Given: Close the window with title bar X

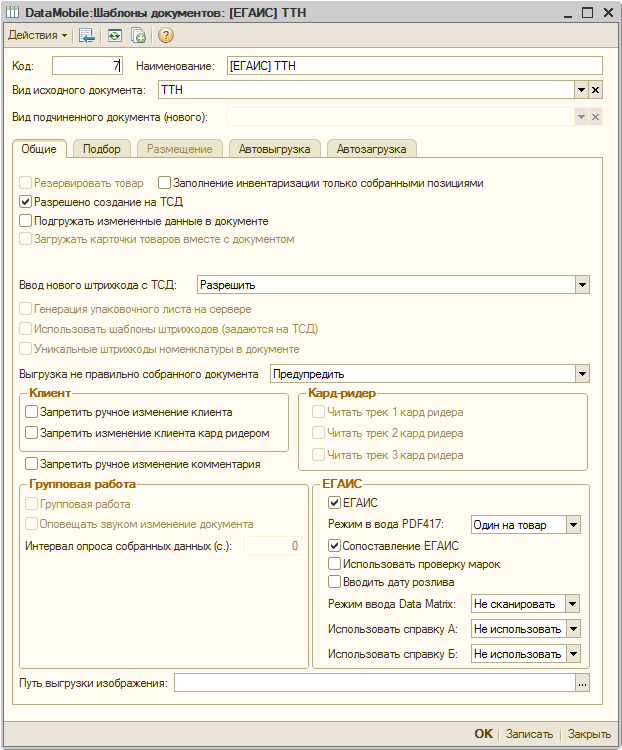Looking at the screenshot, I should pyautogui.click(x=608, y=13).
